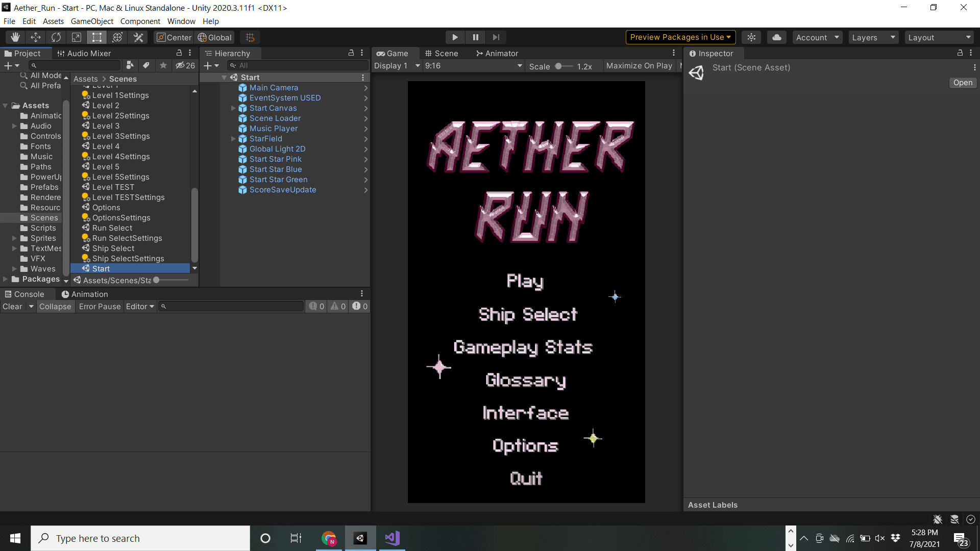Click the Clear console button
Viewport: 980px width, 551px height.
pos(12,306)
